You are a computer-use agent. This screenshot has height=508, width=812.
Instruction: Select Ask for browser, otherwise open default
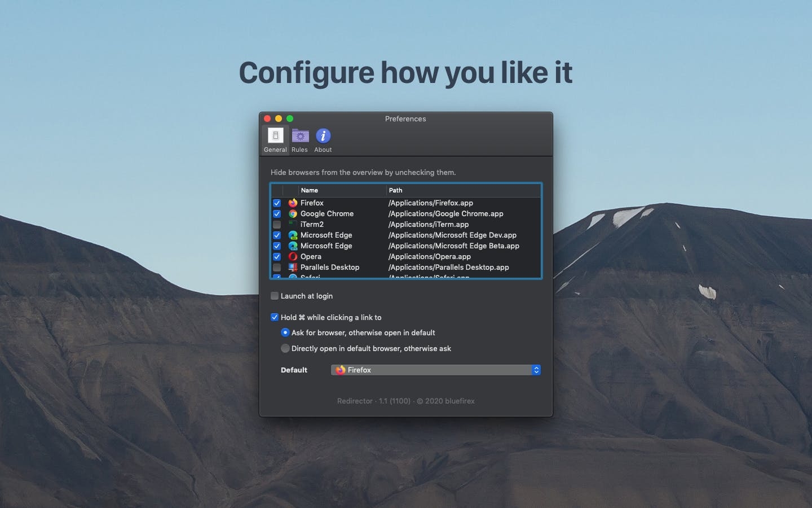click(x=285, y=332)
